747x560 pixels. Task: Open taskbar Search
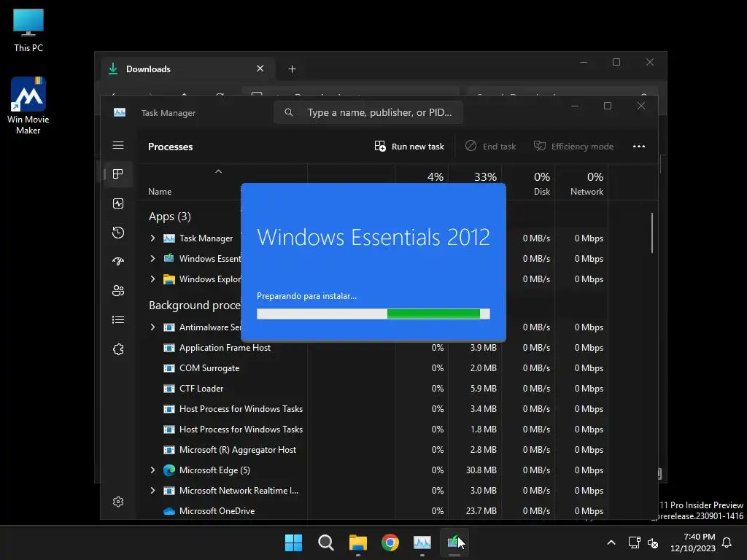click(x=326, y=542)
